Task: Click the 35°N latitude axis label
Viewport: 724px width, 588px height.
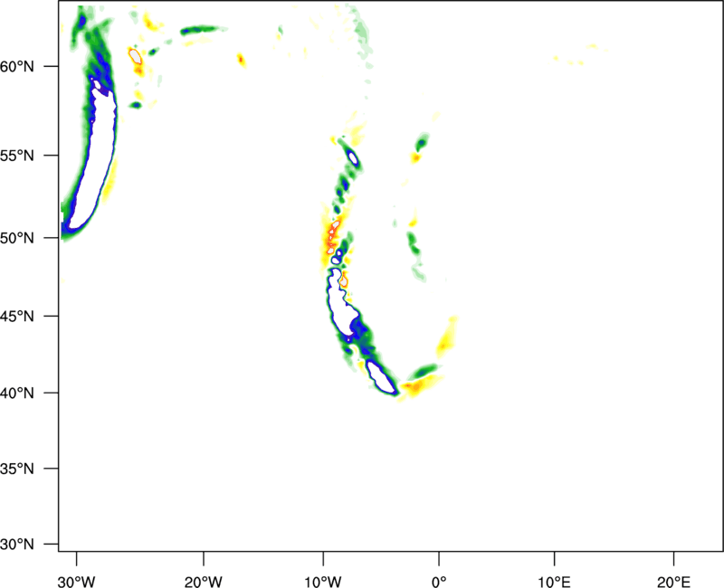Action: 17,469
